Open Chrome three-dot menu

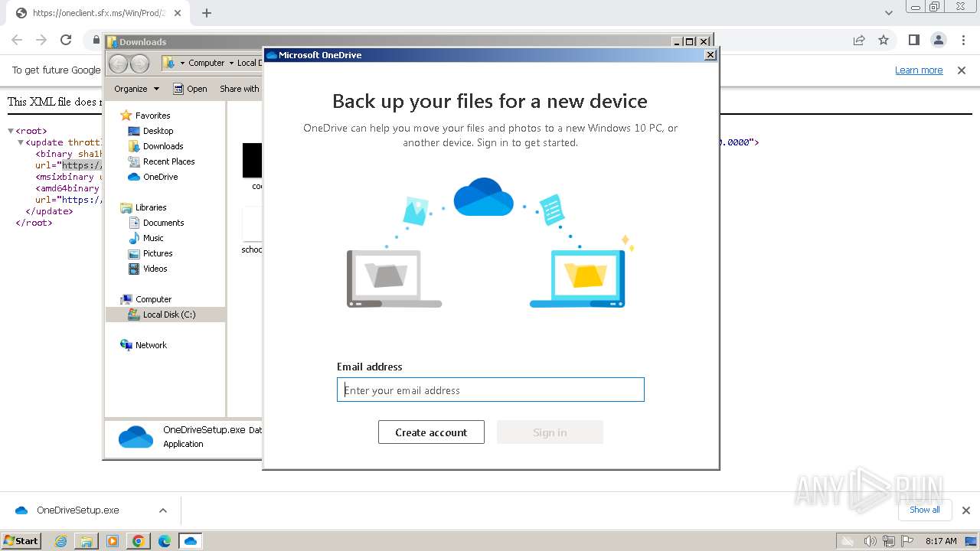963,40
